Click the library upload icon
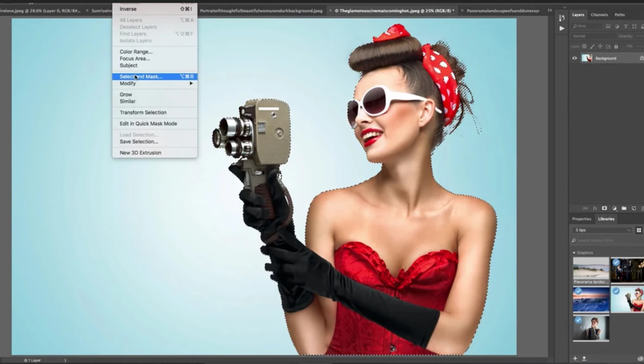Screen dimensions: 644x364 584,358
